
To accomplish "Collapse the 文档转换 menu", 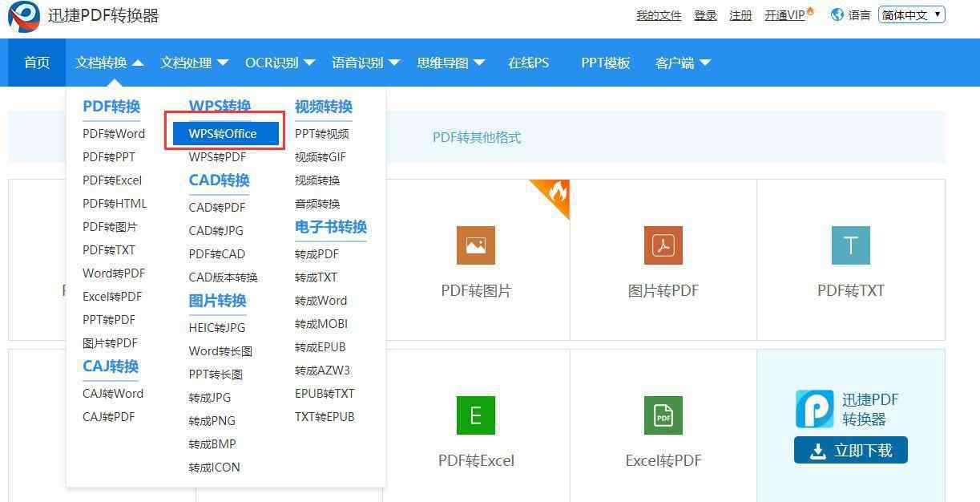I will 109,63.
